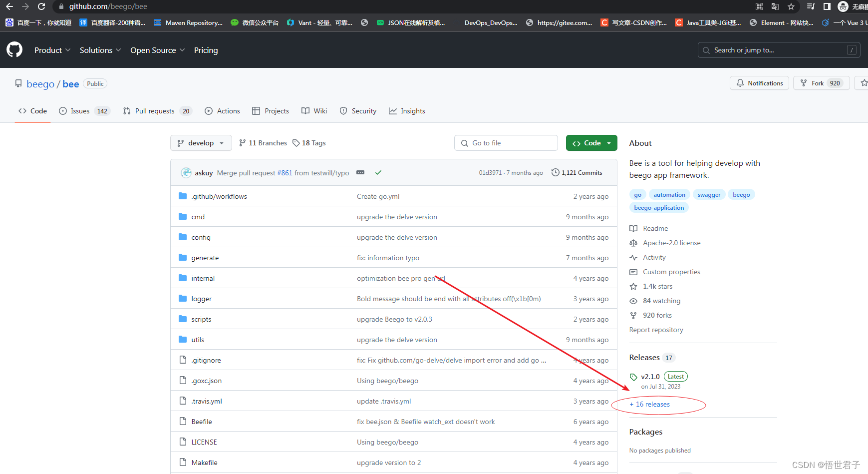
Task: Click the go topic tag
Action: [638, 195]
